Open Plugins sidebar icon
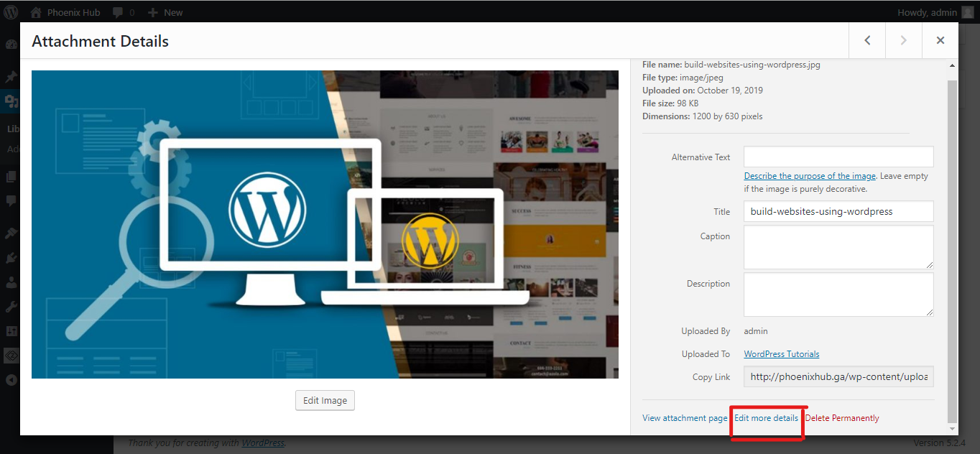 11,258
